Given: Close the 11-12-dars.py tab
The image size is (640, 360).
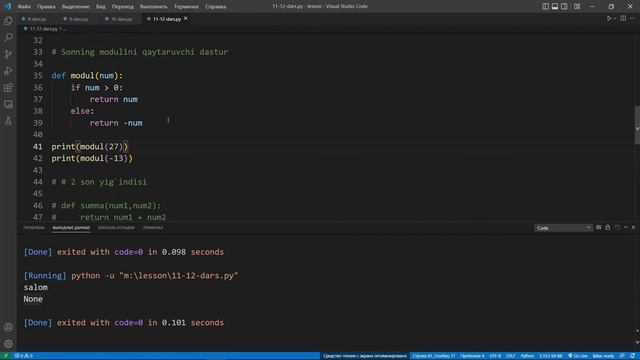Looking at the screenshot, I should coord(186,18).
